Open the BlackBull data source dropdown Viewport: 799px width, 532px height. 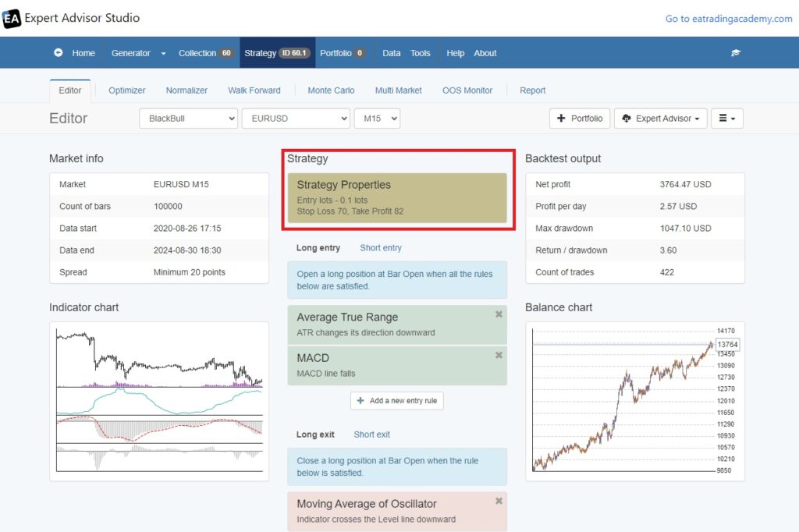tap(189, 119)
